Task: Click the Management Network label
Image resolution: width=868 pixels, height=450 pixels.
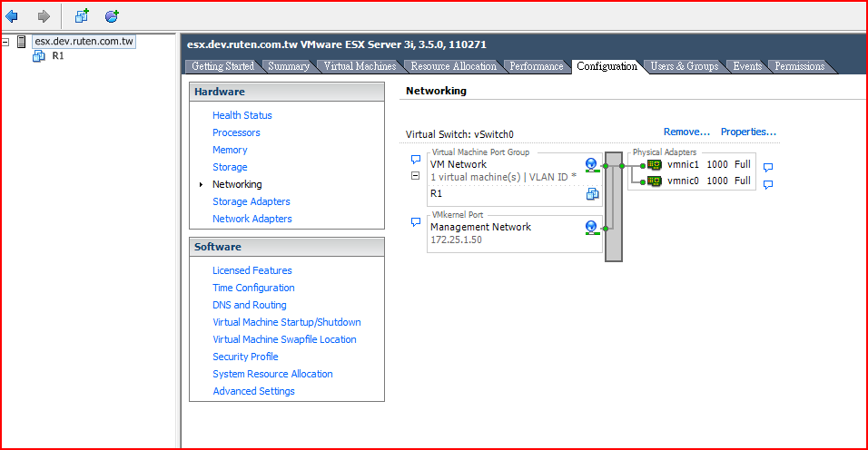Action: [480, 227]
